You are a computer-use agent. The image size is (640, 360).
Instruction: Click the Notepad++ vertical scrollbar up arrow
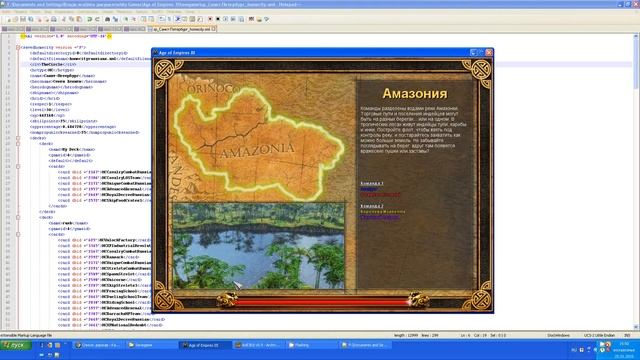tap(636, 36)
